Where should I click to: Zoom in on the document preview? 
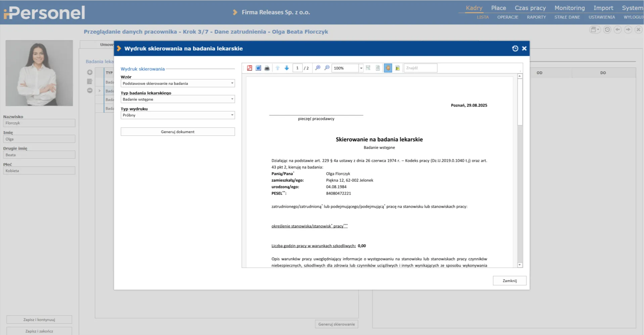318,68
